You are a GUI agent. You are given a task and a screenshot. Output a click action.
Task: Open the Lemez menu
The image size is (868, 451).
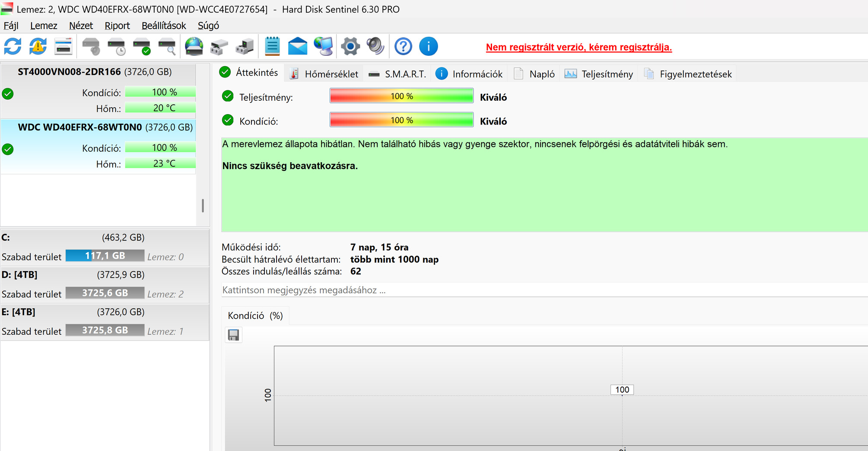(44, 26)
